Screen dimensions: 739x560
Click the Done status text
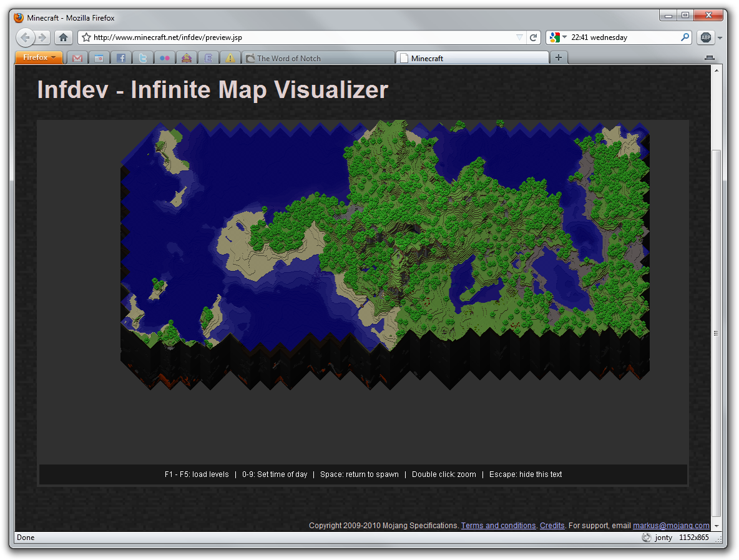[26, 538]
